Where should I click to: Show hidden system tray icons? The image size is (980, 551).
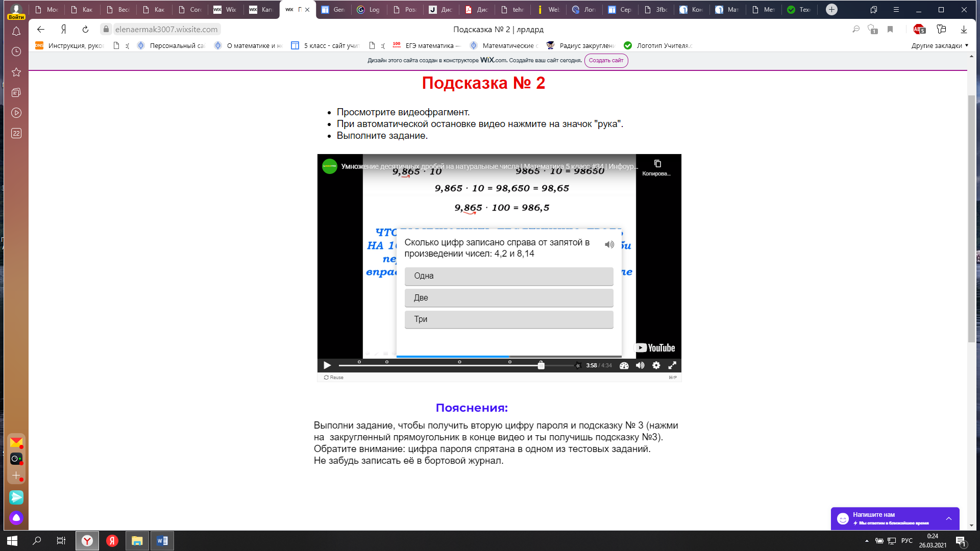867,541
